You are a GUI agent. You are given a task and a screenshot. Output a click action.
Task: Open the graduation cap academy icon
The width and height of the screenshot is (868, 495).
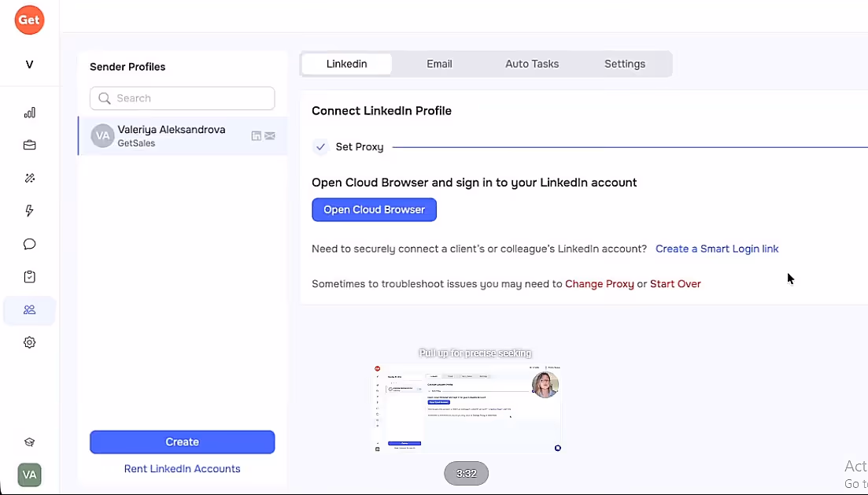point(29,441)
